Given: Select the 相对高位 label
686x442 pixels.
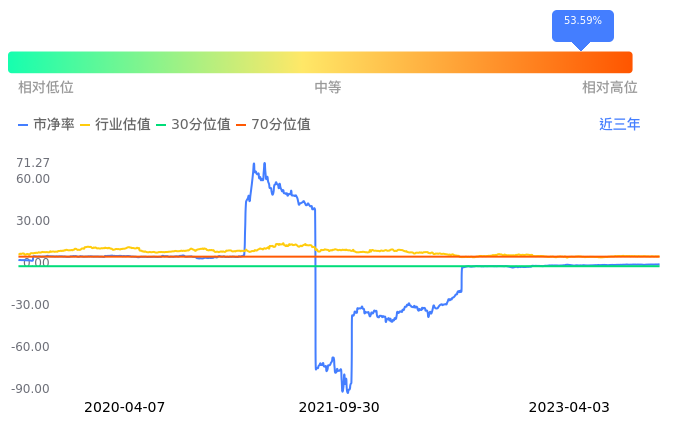Looking at the screenshot, I should 609,88.
